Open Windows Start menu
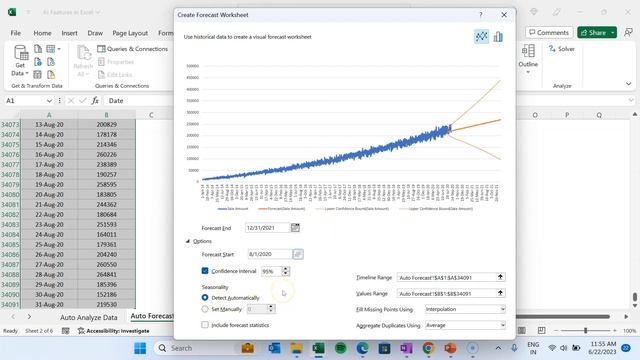This screenshot has height=360, width=640. click(140, 348)
